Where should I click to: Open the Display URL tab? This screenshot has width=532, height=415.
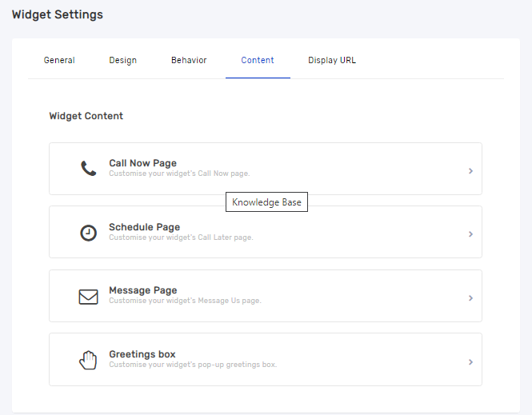click(332, 60)
